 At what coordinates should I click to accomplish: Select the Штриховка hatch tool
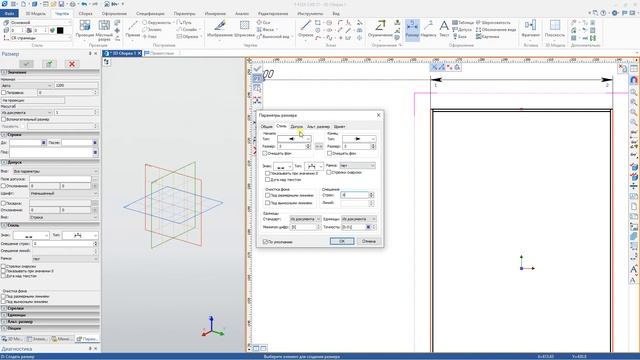pyautogui.click(x=244, y=29)
